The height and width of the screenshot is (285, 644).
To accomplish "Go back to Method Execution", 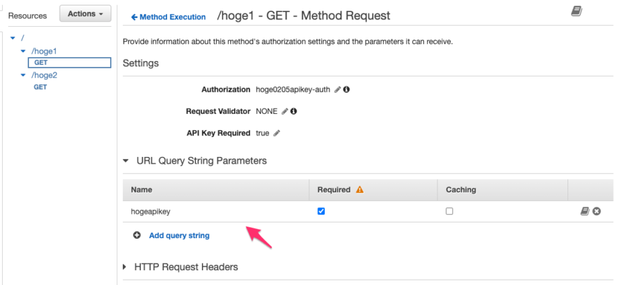I will tap(168, 17).
